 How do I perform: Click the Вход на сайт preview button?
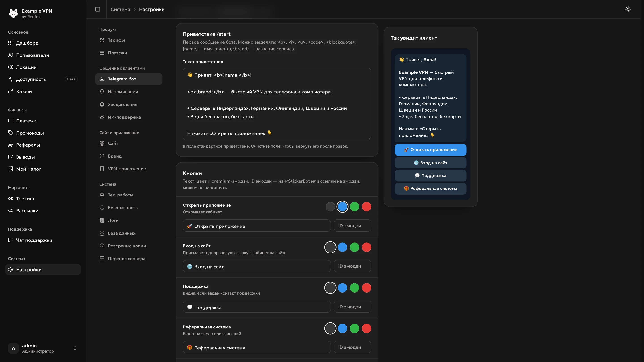pyautogui.click(x=430, y=163)
